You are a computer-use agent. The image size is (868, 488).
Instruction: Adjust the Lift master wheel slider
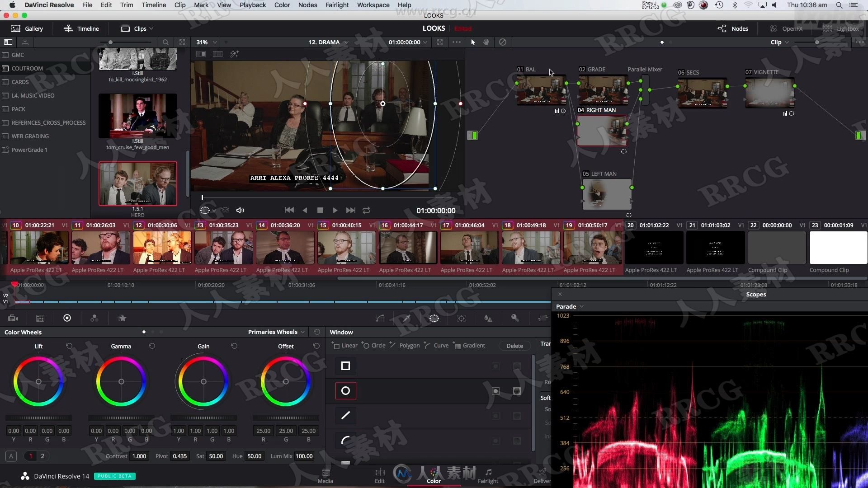(x=38, y=418)
